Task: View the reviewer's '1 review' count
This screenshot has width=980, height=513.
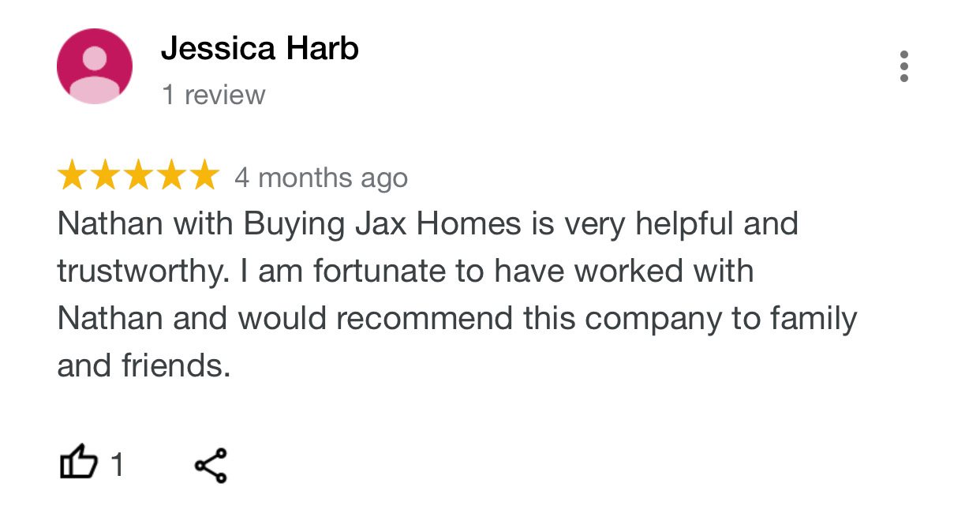Action: 213,95
